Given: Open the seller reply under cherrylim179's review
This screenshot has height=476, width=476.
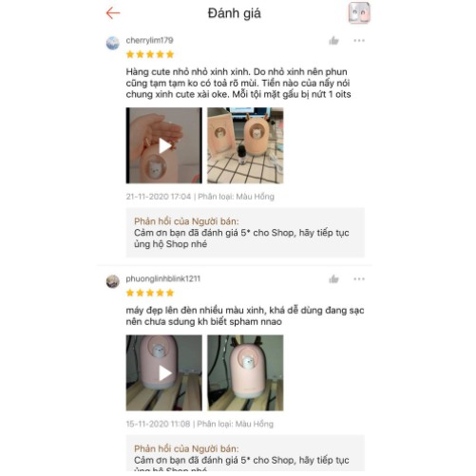Looking at the screenshot, I should [245, 233].
